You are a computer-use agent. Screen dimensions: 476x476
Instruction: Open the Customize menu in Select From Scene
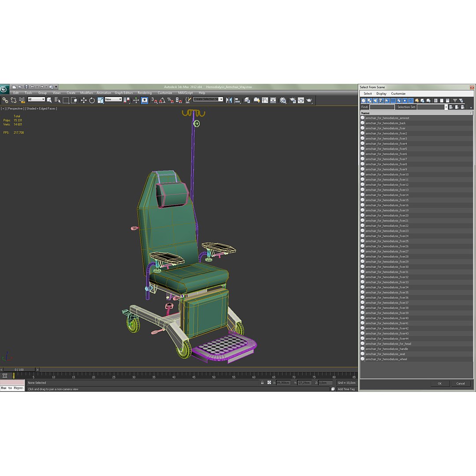[x=398, y=93]
